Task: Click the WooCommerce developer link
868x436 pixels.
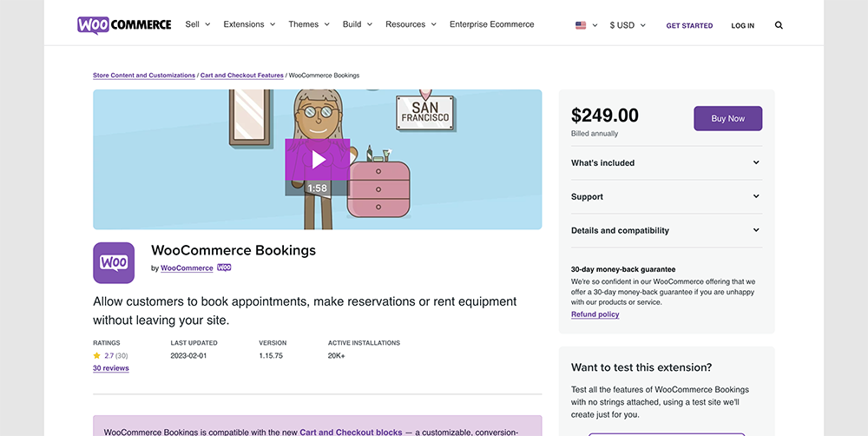Action: coord(187,268)
